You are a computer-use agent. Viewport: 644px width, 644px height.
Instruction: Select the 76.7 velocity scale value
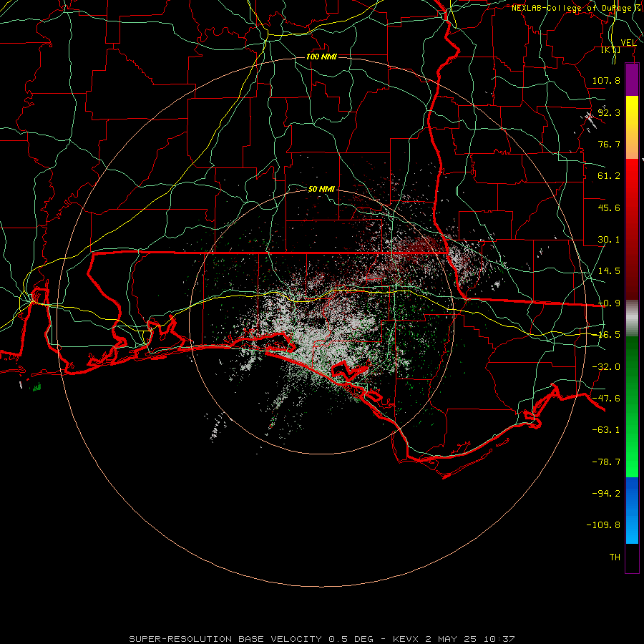pyautogui.click(x=609, y=144)
